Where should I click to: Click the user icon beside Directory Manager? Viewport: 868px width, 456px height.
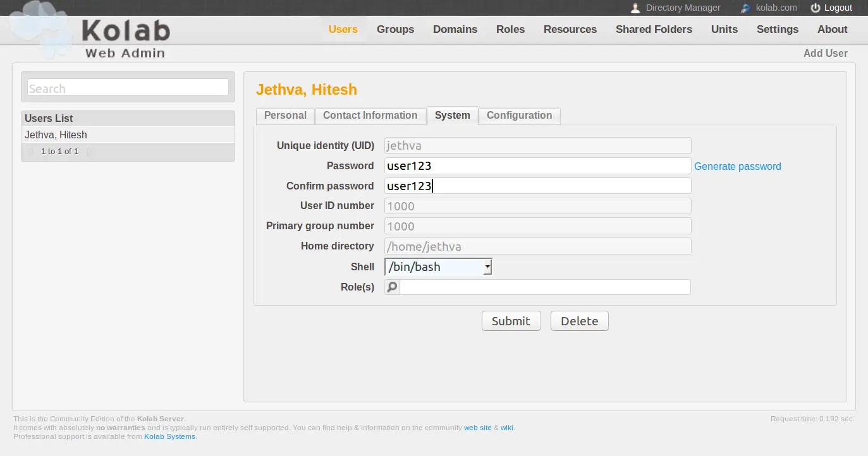[x=635, y=8]
